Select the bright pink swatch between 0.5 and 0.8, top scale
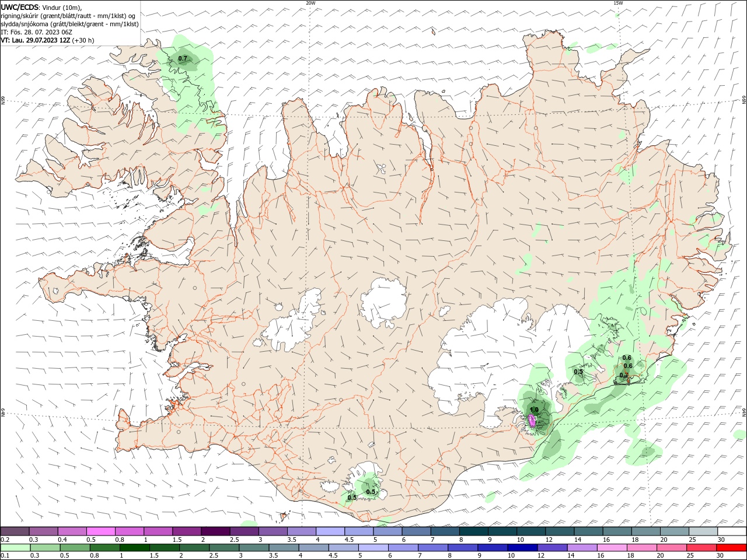The image size is (747, 560). coord(100,531)
